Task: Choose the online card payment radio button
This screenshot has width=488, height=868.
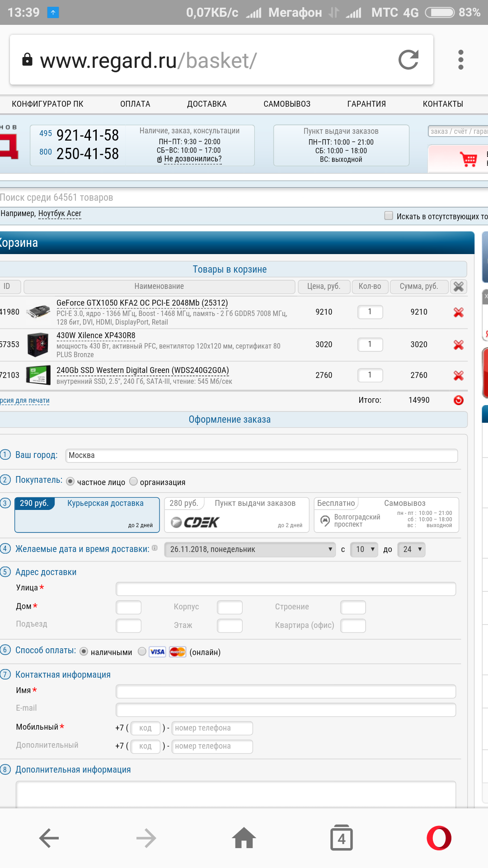Action: [x=142, y=651]
